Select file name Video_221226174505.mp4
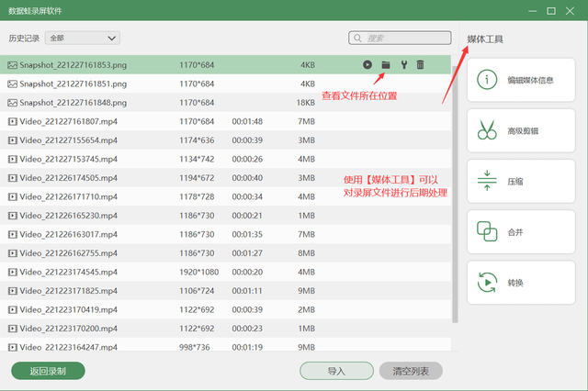Viewport: 588px width, 391px height. tap(69, 178)
